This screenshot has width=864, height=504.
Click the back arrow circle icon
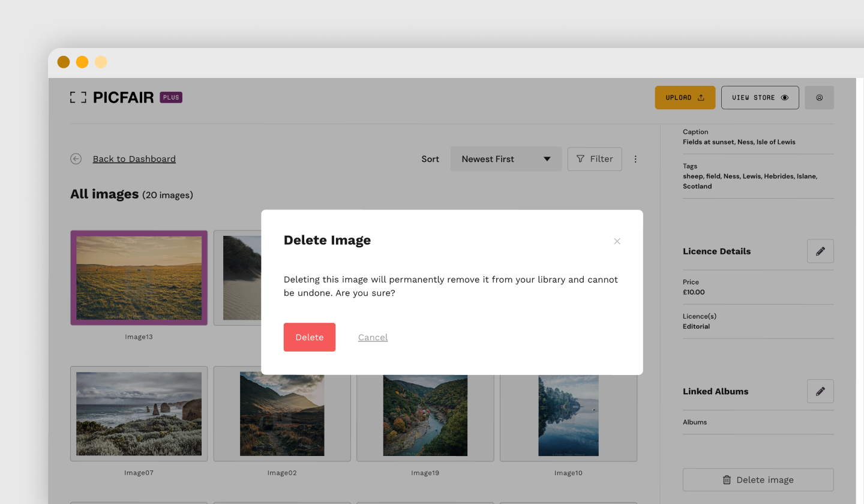click(76, 158)
